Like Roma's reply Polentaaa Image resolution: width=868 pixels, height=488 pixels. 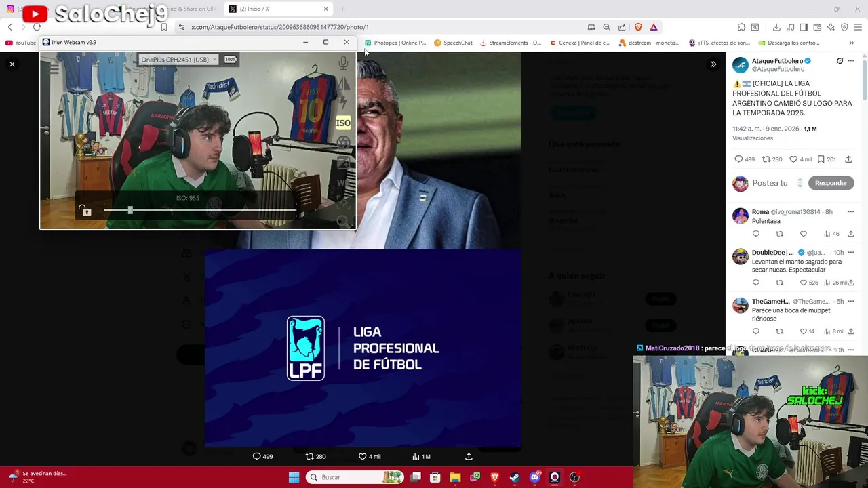pyautogui.click(x=804, y=234)
